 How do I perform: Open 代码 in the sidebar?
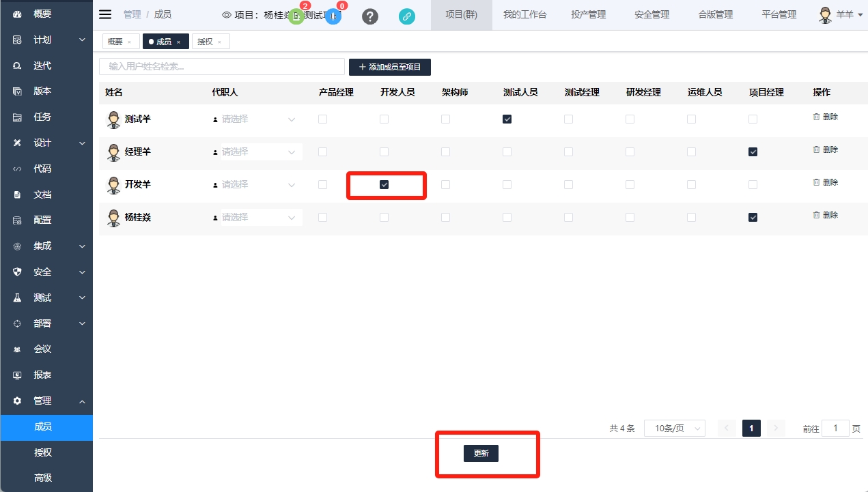46,169
